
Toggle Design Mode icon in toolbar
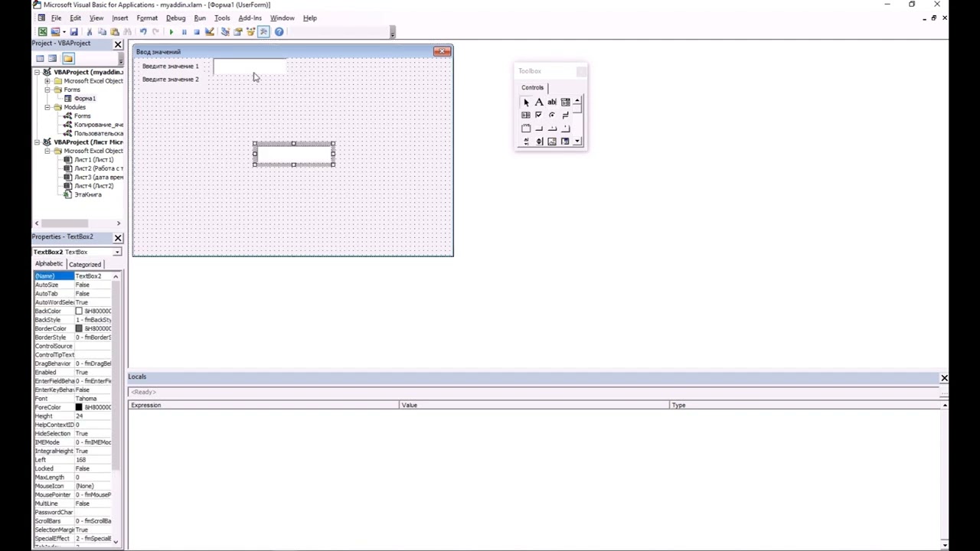[x=209, y=31]
